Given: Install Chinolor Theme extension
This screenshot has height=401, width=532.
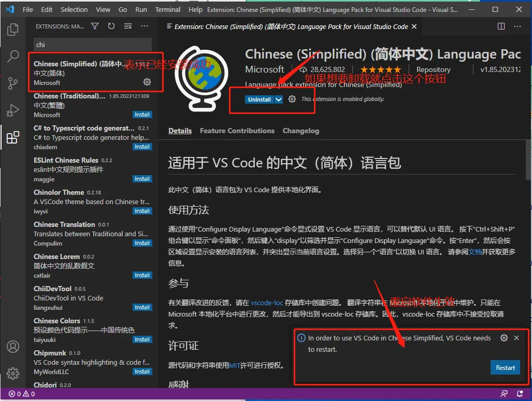Looking at the screenshot, I should tap(142, 211).
